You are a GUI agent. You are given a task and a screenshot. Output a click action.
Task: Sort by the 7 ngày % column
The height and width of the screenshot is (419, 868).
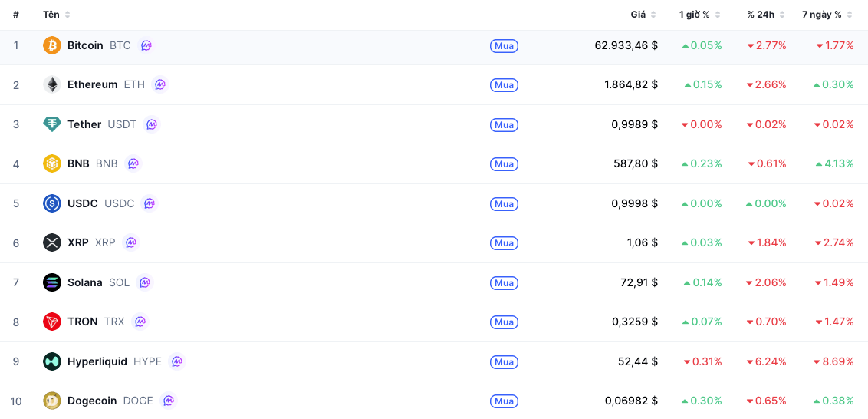pos(827,15)
